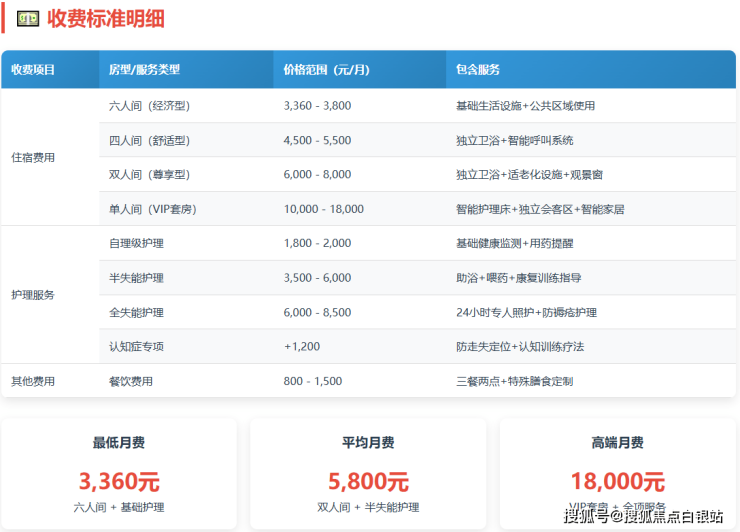Click the 其他费用 category cell
This screenshot has height=532, width=740.
tap(33, 381)
